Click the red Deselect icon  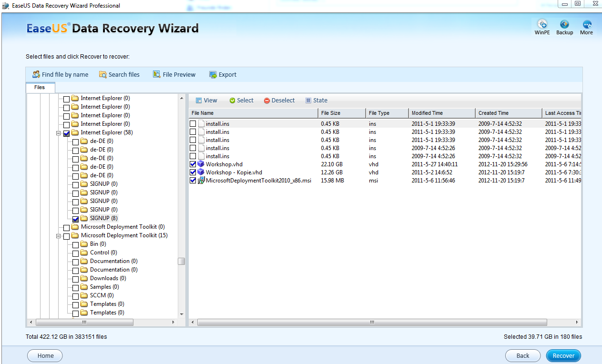tap(267, 101)
